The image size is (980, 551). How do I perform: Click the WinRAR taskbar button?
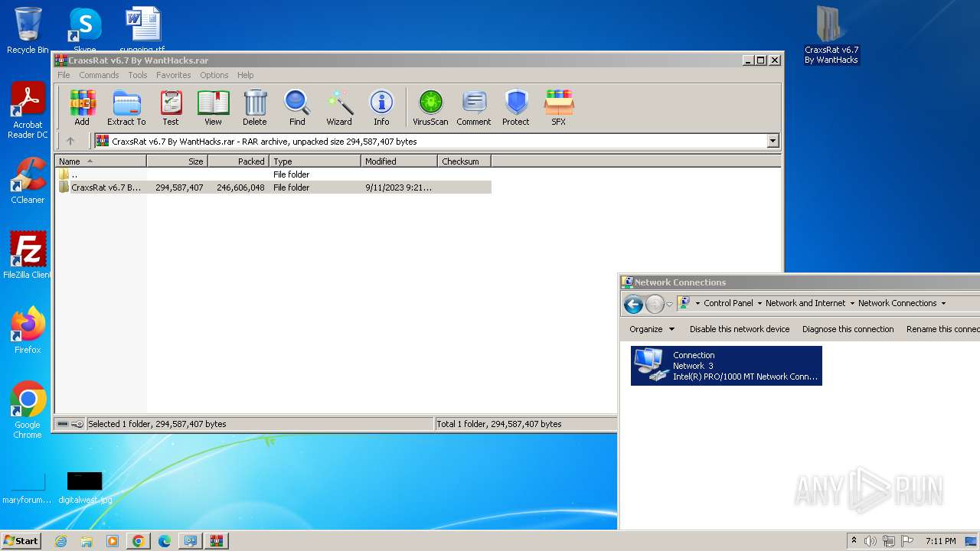[x=215, y=541]
